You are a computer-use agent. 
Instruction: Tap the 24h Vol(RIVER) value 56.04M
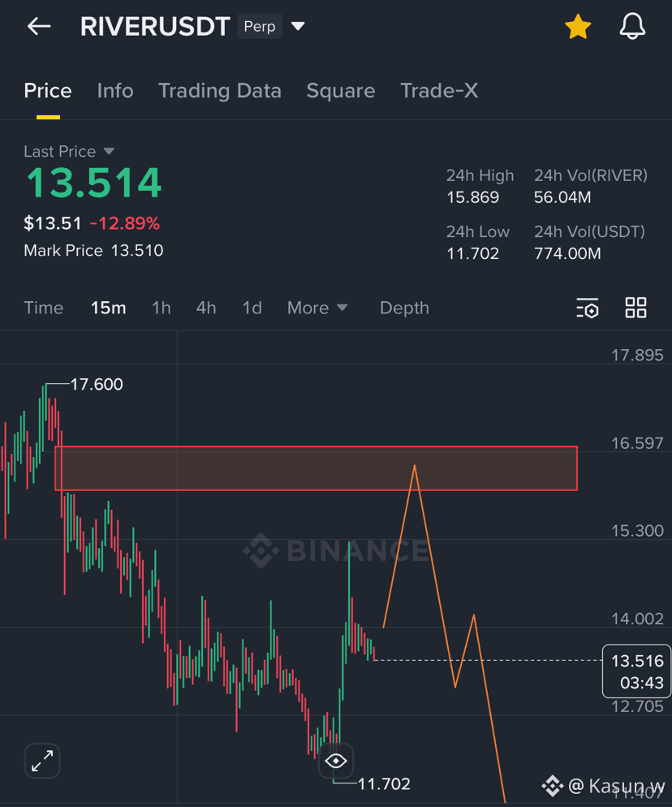562,197
